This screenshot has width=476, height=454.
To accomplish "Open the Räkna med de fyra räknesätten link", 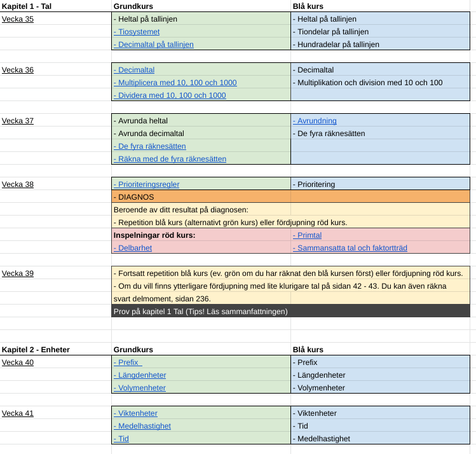I will [x=171, y=159].
